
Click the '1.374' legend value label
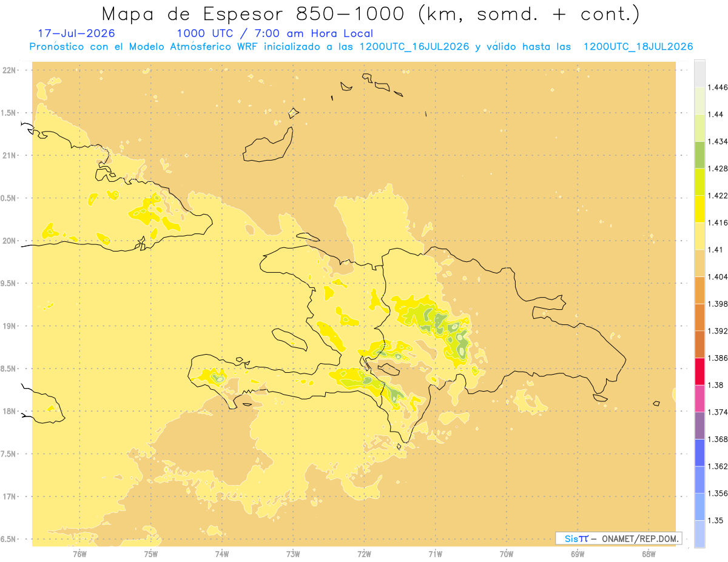pos(718,412)
